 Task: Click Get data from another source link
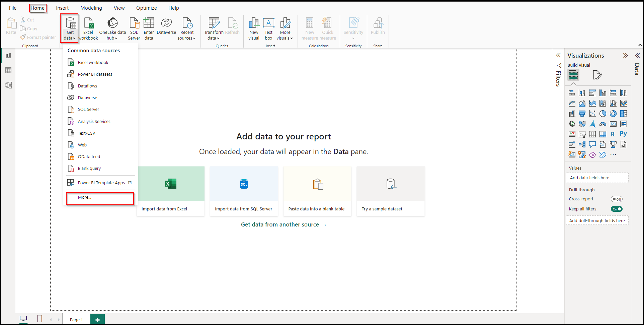tap(284, 224)
